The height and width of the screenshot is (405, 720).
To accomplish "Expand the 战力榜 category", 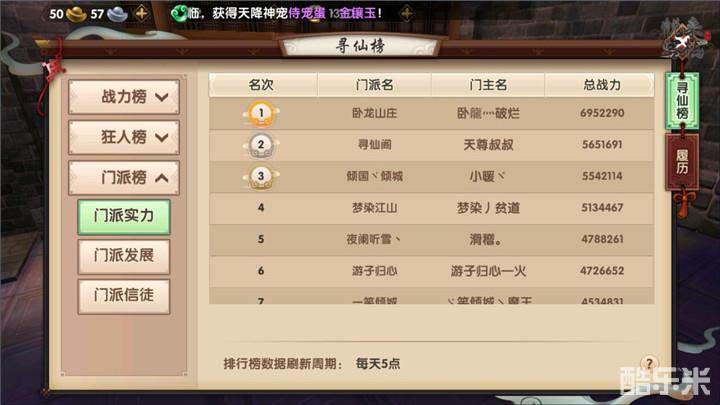I will (124, 97).
